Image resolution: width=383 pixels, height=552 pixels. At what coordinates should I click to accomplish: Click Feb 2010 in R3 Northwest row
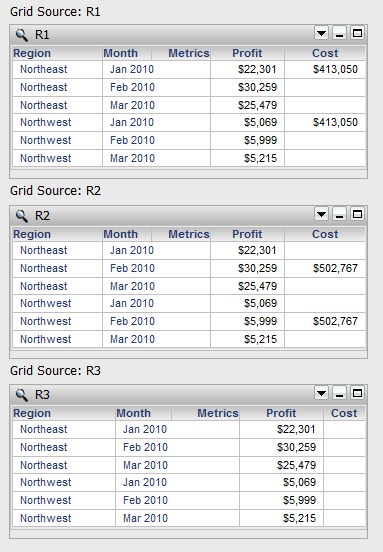(145, 500)
